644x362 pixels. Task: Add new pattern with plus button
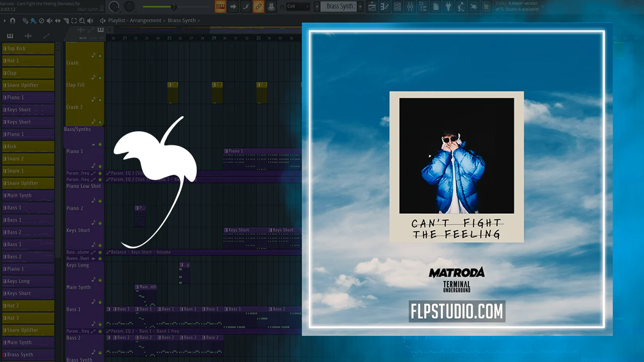click(360, 7)
